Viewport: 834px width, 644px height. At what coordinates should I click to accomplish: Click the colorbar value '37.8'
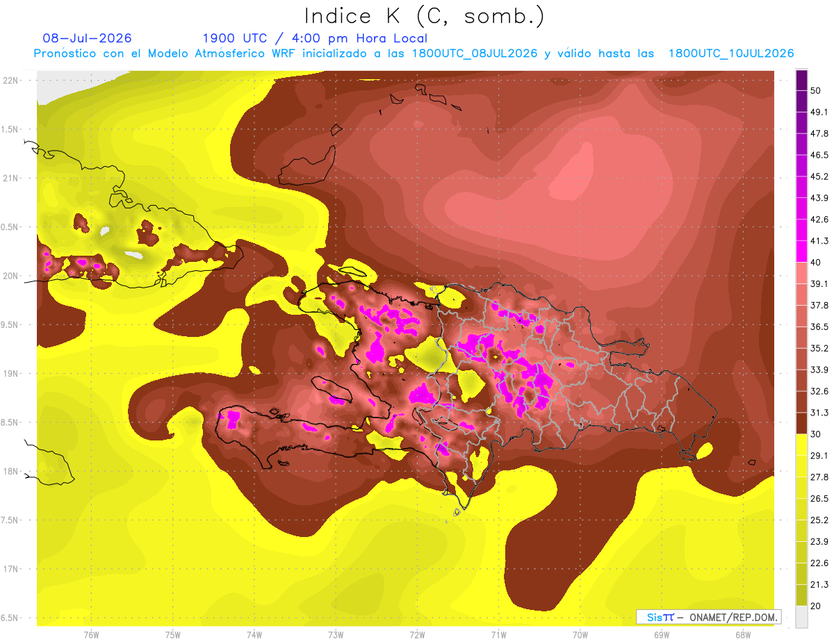(x=819, y=305)
